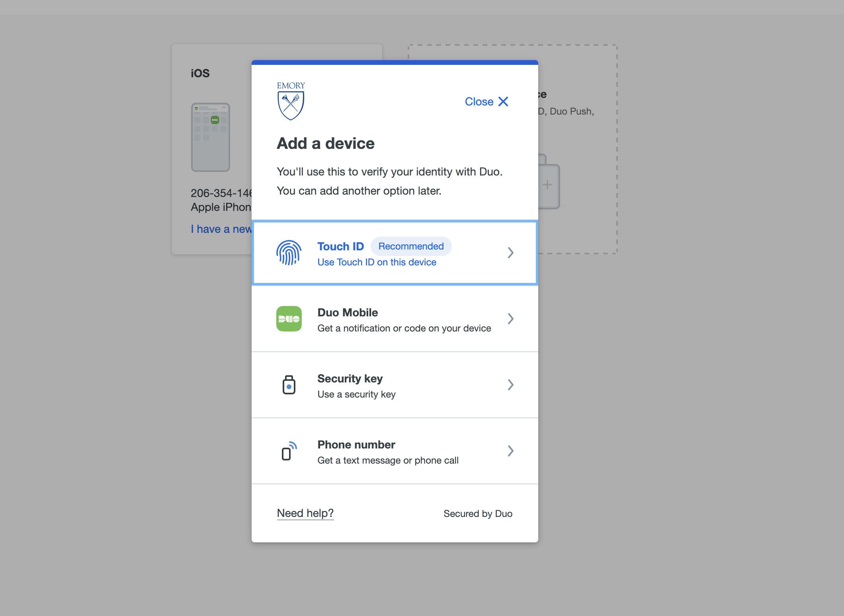844x616 pixels.
Task: Choose the Duo Mobile option title
Action: click(x=348, y=312)
